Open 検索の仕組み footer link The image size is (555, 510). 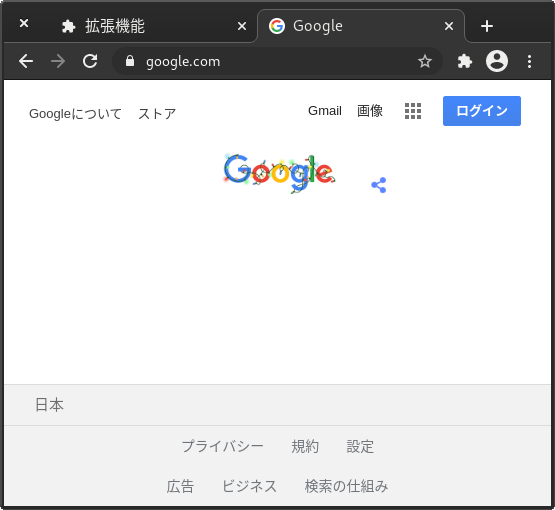tap(346, 486)
